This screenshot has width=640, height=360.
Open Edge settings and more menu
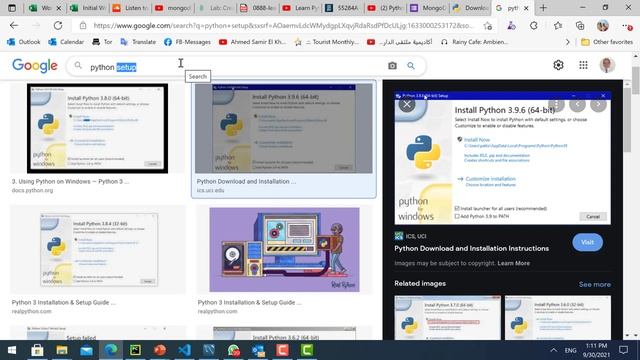(627, 26)
